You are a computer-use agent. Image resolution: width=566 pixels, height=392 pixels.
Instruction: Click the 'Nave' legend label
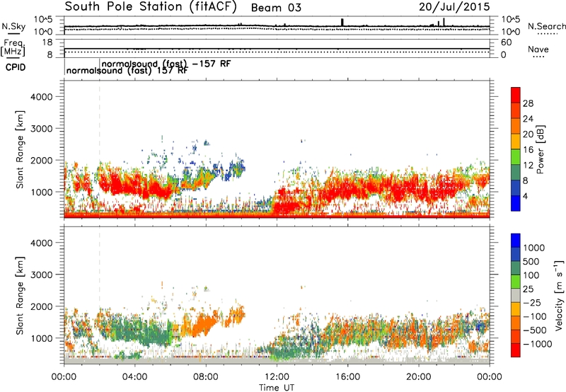[538, 49]
